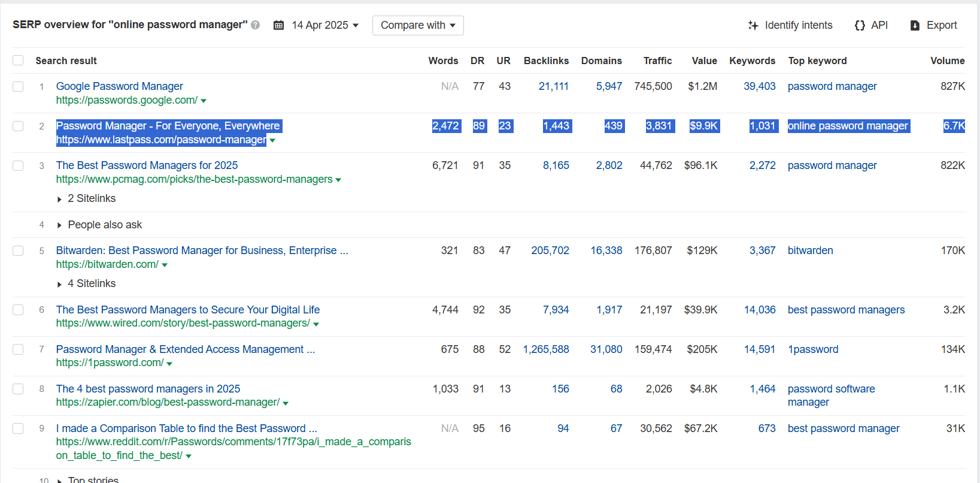Open dropdown arrow after zapier.com URL
The image size is (980, 483).
286,403
